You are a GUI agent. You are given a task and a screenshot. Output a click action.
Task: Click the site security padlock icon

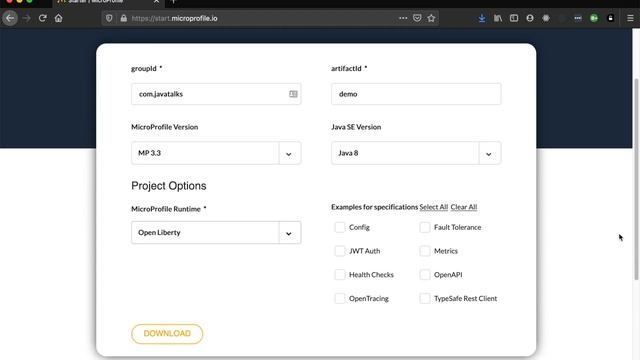point(124,18)
